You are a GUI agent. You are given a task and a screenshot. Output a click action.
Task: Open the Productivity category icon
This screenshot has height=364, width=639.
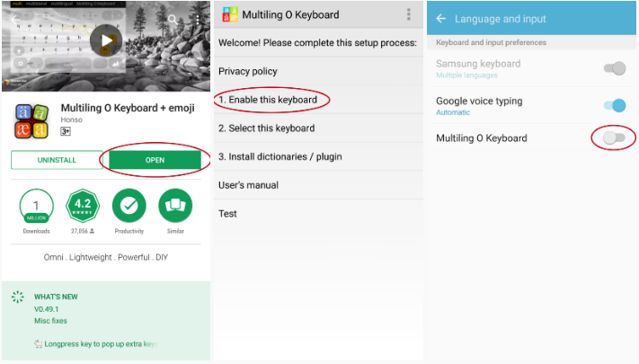129,207
